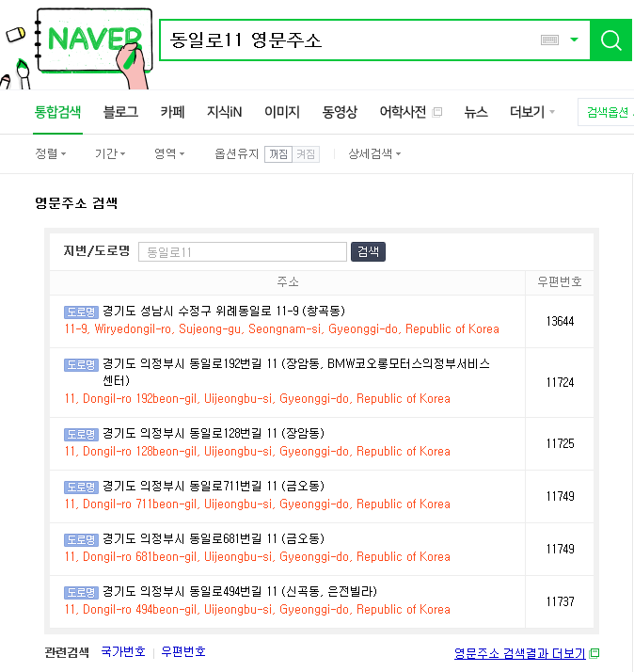
Task: Click the 도로명 badge for 위례동일로 11-9
Action: [x=81, y=312]
